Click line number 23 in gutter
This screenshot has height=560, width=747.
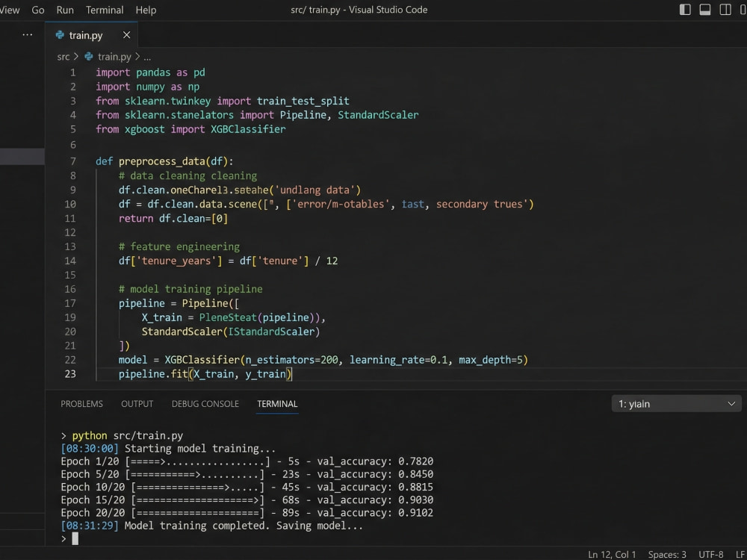[x=70, y=374]
